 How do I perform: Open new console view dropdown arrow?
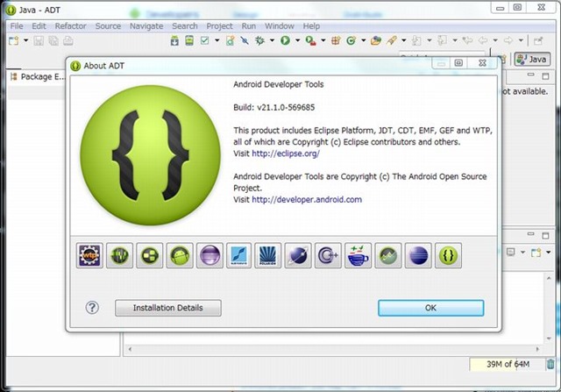click(549, 253)
